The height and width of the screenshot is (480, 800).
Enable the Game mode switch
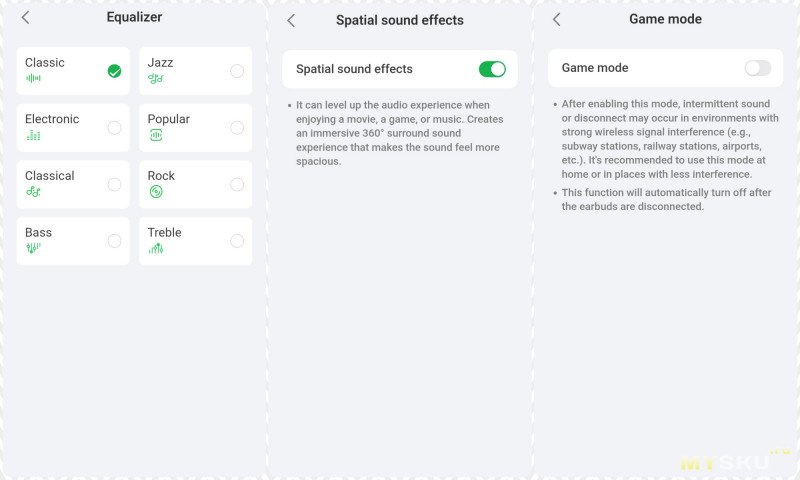[758, 68]
